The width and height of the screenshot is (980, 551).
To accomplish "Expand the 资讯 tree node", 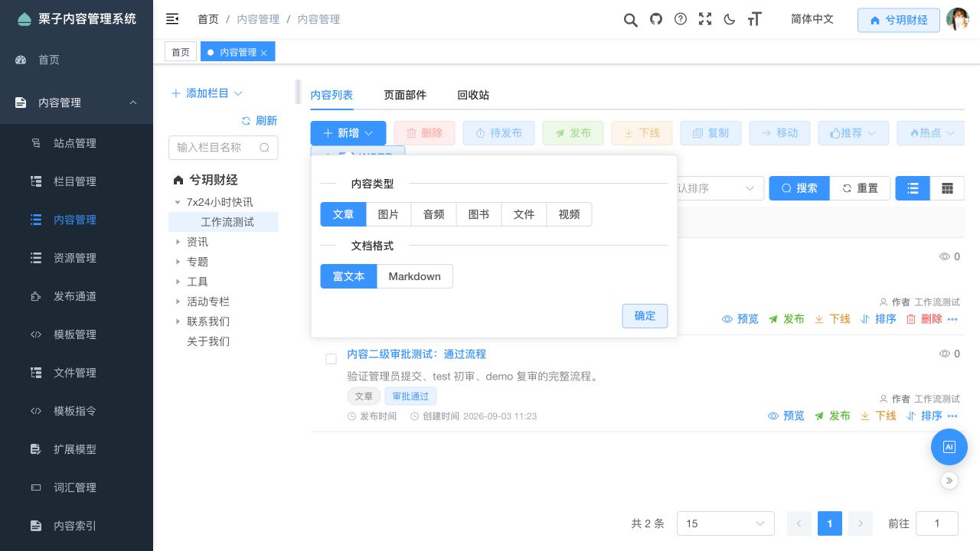I will point(178,242).
